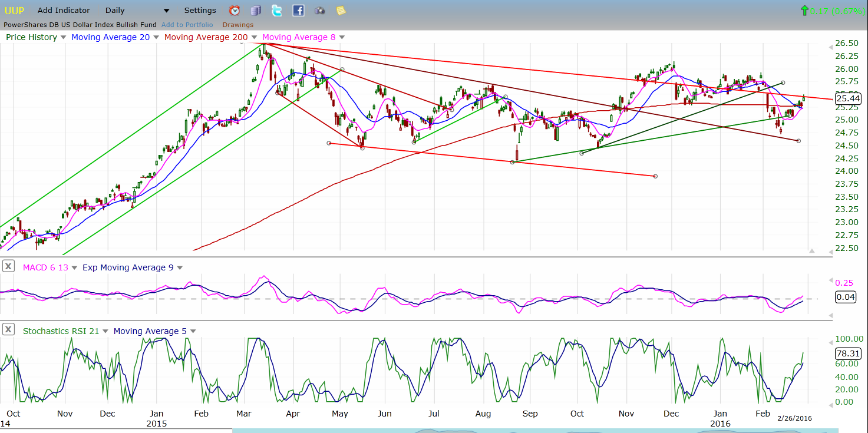Click the 2/26/2016 date label
Image resolution: width=868 pixels, height=433 pixels.
[x=794, y=418]
